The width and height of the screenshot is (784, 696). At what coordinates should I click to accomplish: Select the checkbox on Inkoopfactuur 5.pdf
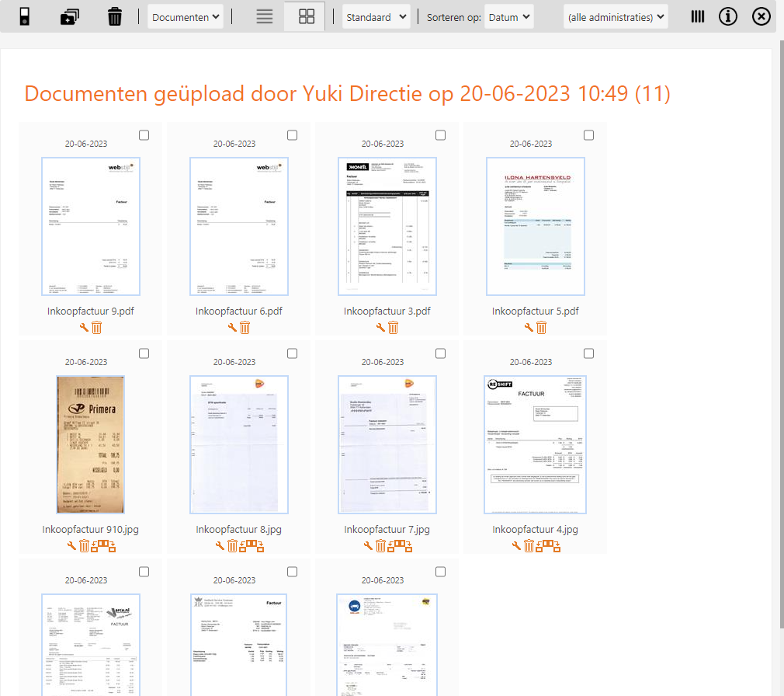point(589,135)
